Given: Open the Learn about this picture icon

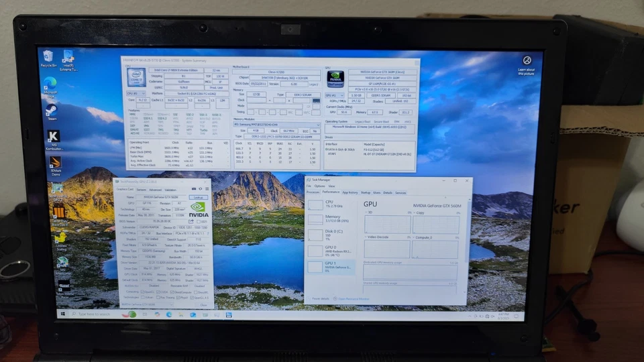Looking at the screenshot, I should click(527, 65).
